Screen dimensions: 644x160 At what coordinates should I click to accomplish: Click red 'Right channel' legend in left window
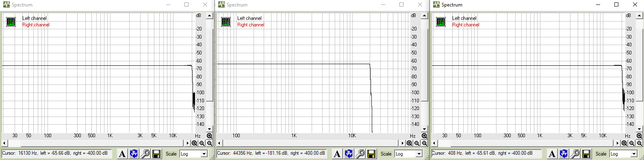point(36,25)
